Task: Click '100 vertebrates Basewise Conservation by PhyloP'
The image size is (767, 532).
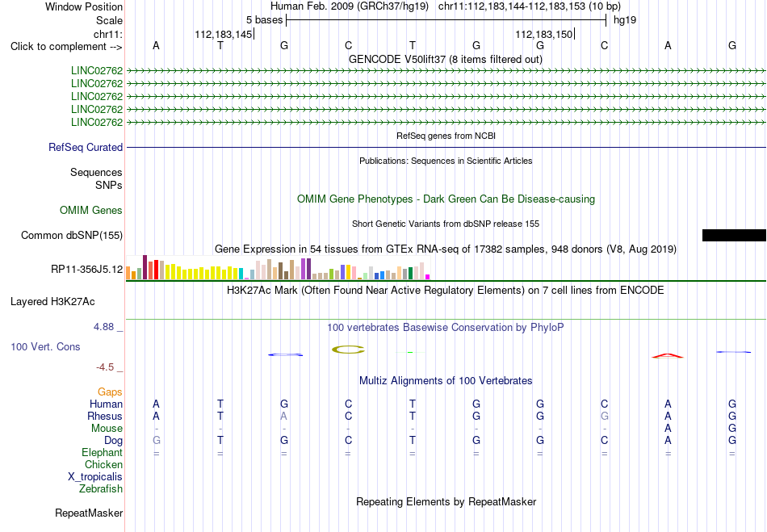Action: [x=446, y=328]
